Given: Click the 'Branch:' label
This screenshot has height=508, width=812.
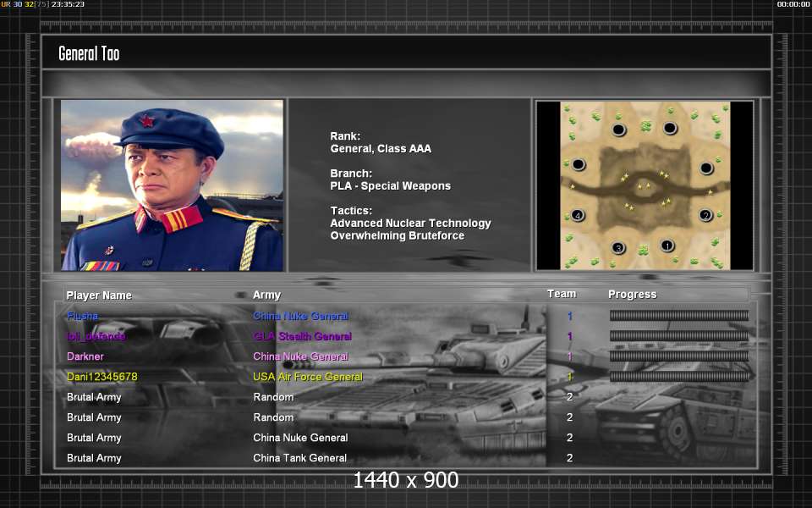Looking at the screenshot, I should click(351, 173).
